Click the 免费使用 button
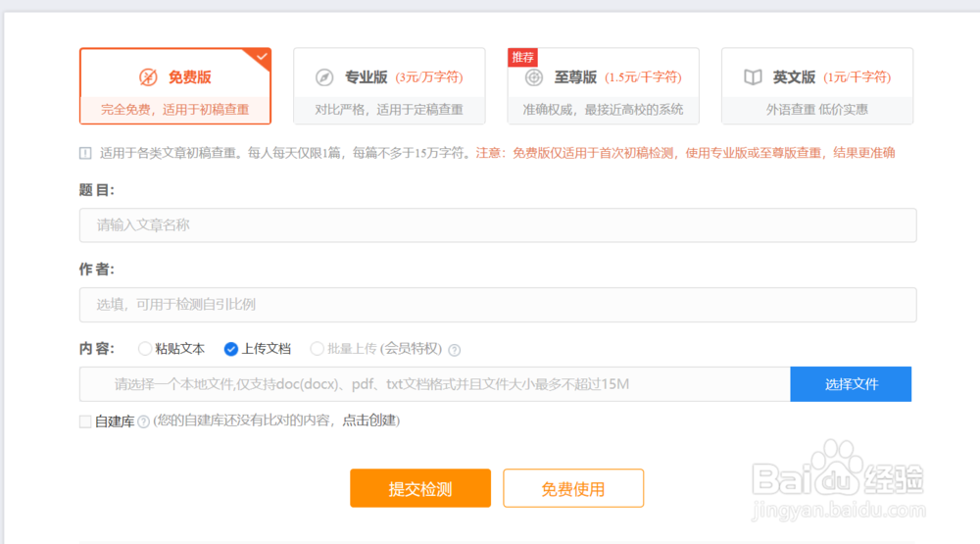 click(x=573, y=488)
